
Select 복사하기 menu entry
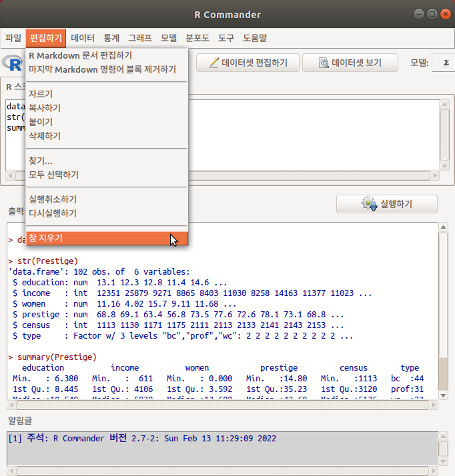(x=107, y=108)
